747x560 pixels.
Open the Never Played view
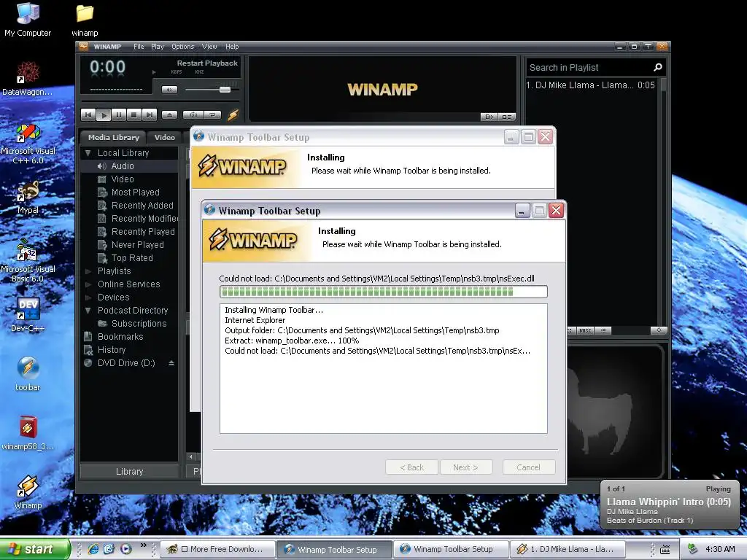point(137,245)
